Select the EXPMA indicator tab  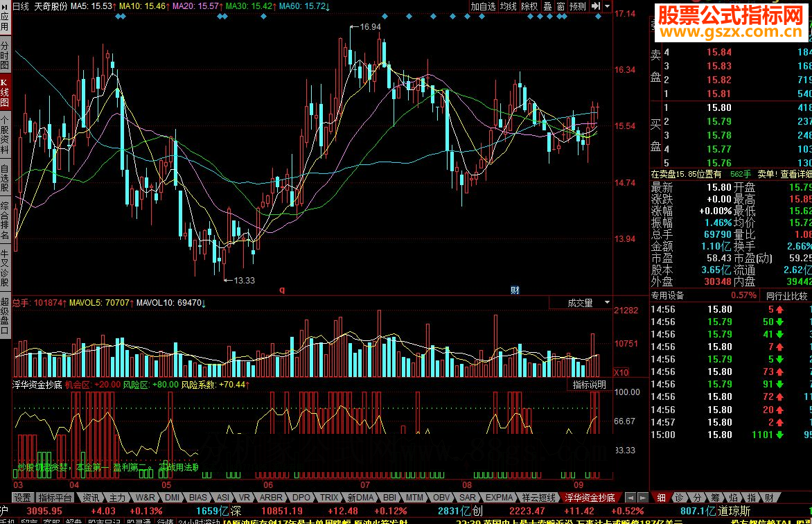[x=500, y=498]
